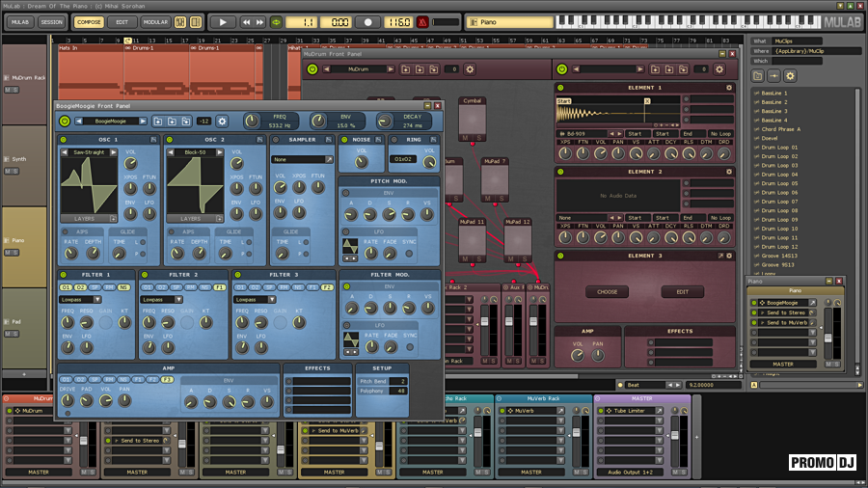The width and height of the screenshot is (868, 488).
Task: Click the Edit button in Element 3
Action: click(x=682, y=291)
